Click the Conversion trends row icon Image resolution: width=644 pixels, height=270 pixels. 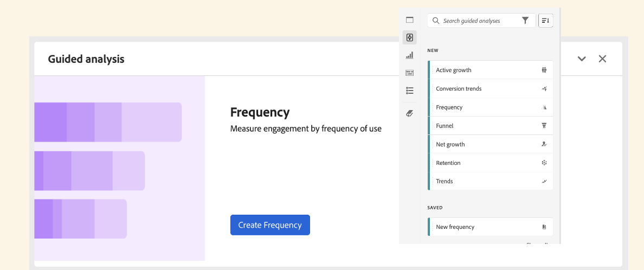click(x=544, y=88)
